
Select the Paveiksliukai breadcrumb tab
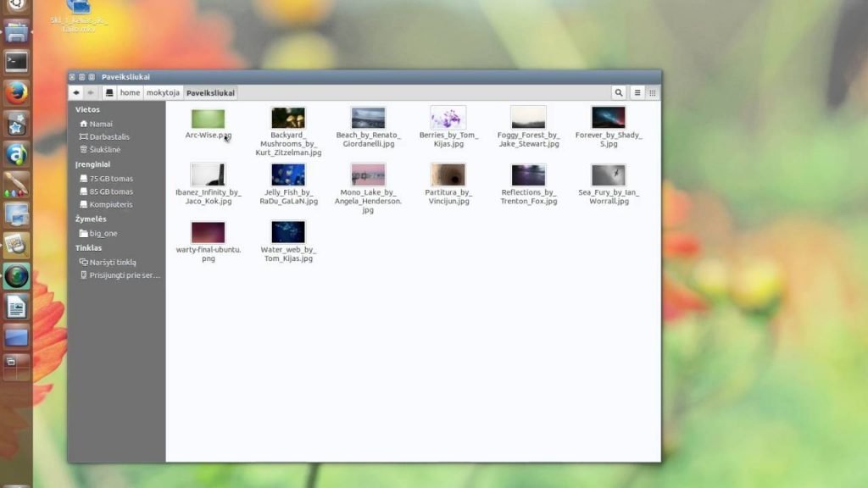tap(210, 93)
